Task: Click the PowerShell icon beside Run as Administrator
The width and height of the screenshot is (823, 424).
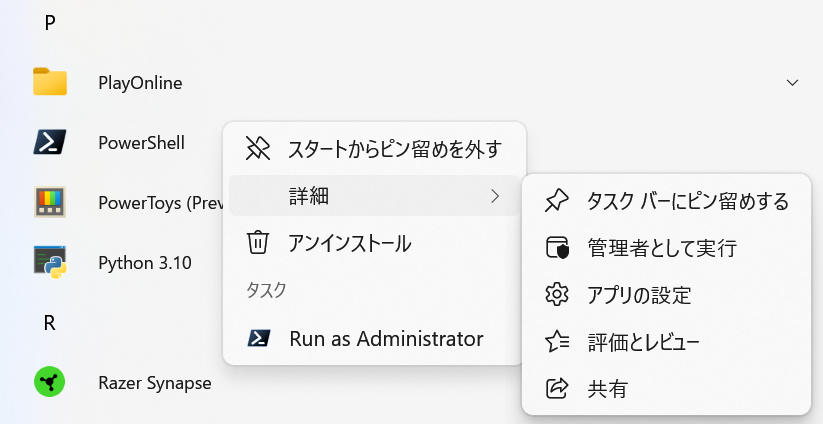Action: (x=259, y=338)
